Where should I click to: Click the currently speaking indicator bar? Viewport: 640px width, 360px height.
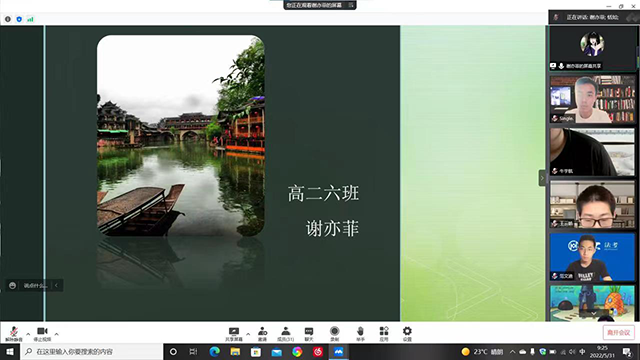(594, 17)
